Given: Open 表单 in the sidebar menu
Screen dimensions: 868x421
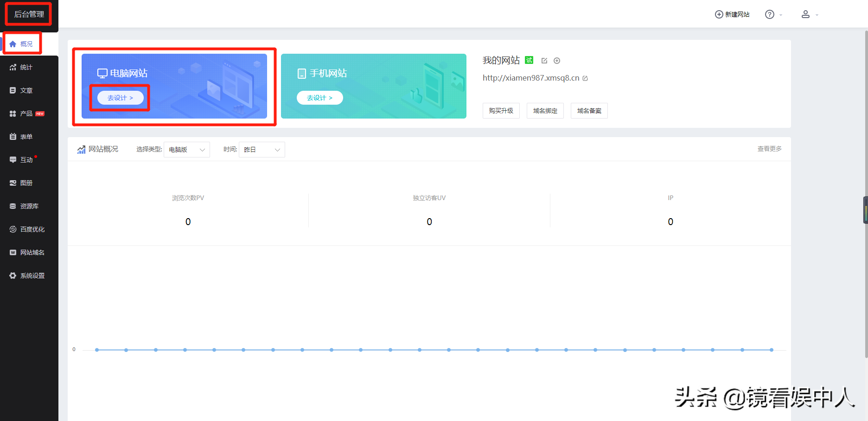Looking at the screenshot, I should pyautogui.click(x=29, y=137).
